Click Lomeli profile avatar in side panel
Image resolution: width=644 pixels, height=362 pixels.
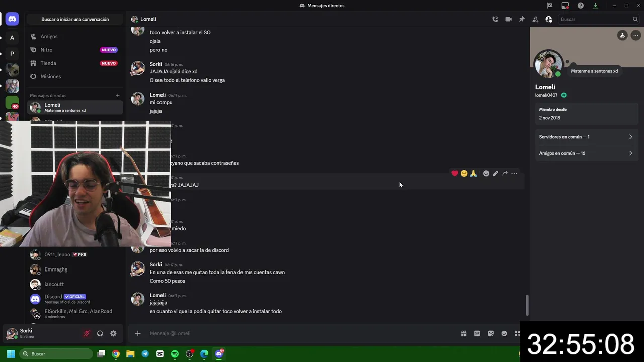(x=548, y=64)
